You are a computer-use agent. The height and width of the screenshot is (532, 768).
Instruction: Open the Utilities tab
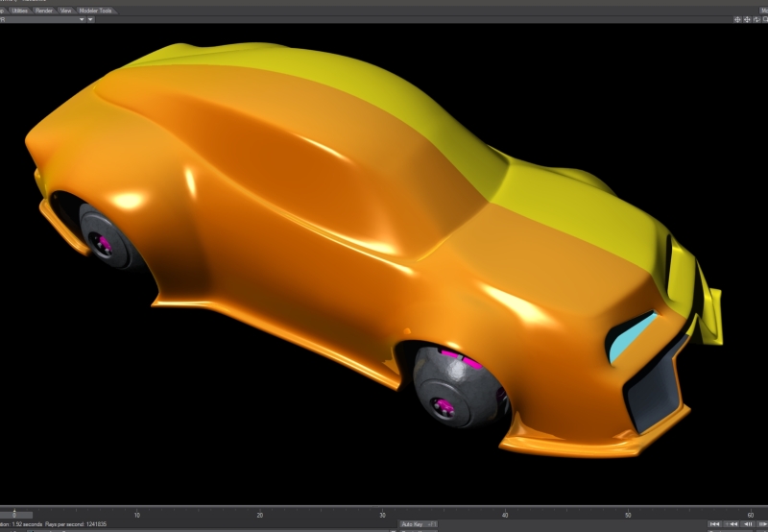pyautogui.click(x=19, y=10)
